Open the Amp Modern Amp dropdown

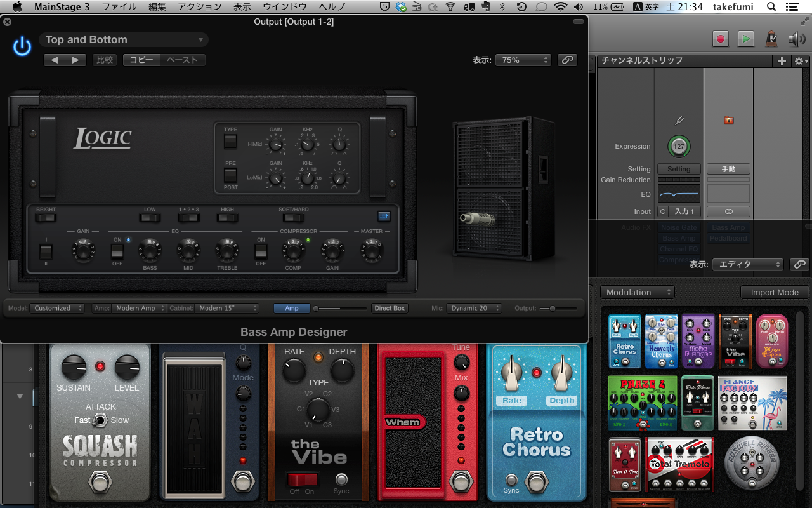point(139,308)
